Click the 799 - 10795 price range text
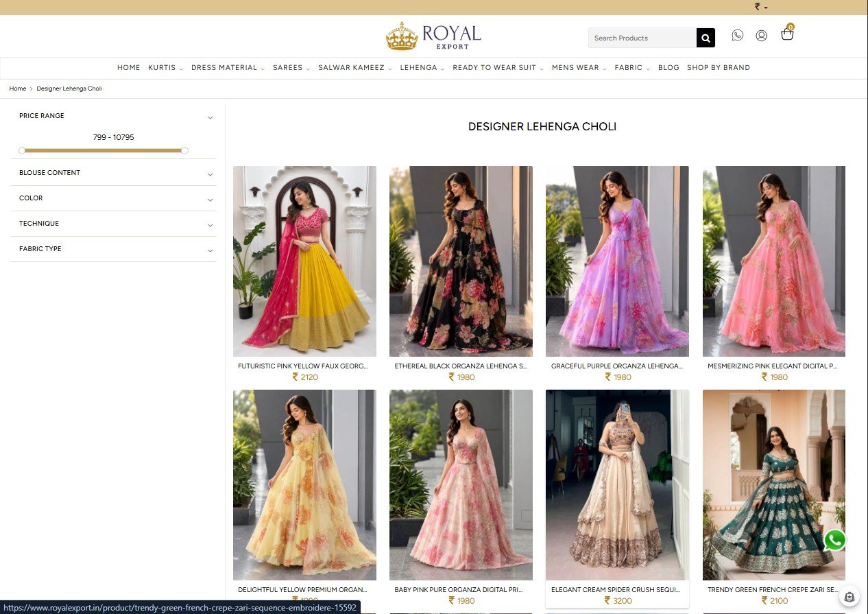The height and width of the screenshot is (614, 868). [x=114, y=137]
